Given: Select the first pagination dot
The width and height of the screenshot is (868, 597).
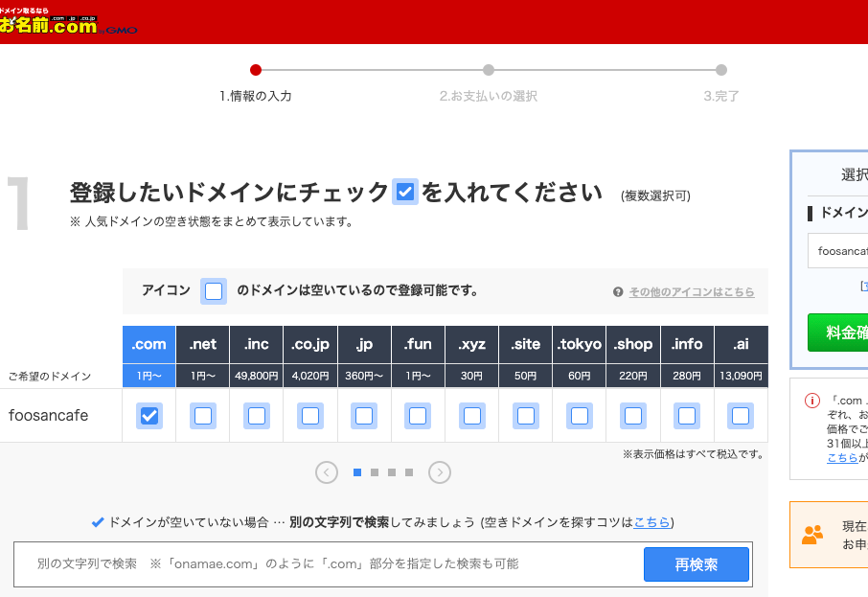Looking at the screenshot, I should (x=357, y=471).
